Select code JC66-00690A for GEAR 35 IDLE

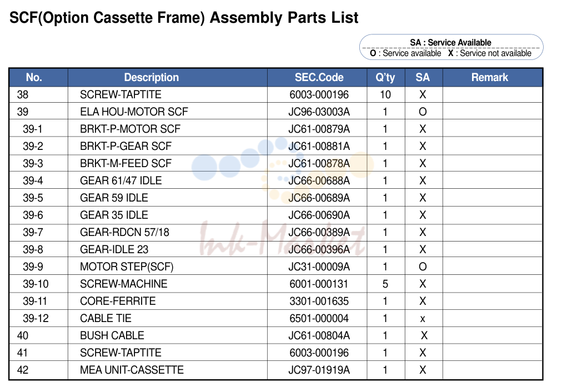pos(319,215)
